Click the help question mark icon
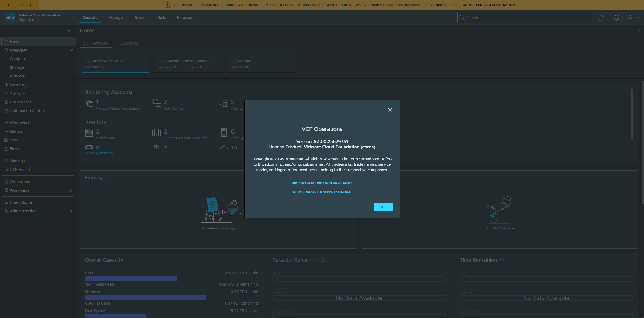This screenshot has width=644, height=318. [x=639, y=31]
